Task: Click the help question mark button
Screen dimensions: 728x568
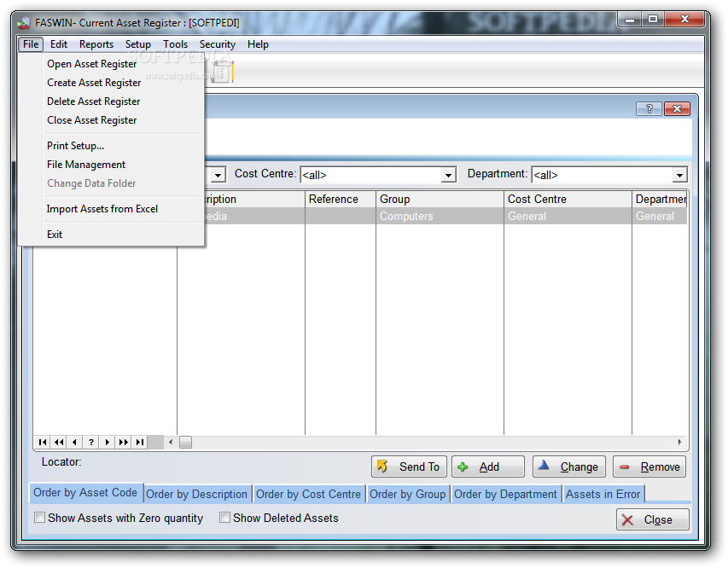Action: (649, 108)
